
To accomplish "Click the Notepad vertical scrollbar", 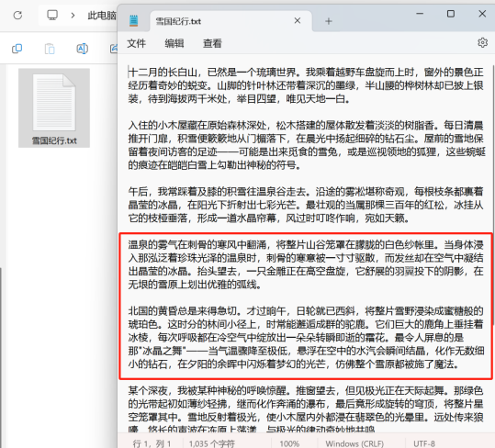I will tap(493, 196).
